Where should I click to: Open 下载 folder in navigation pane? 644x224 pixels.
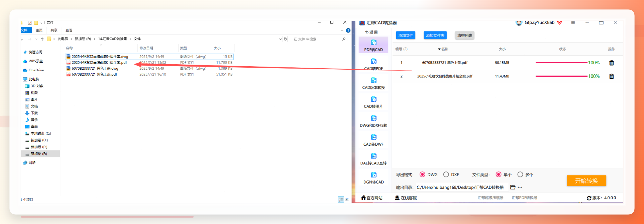coord(32,113)
